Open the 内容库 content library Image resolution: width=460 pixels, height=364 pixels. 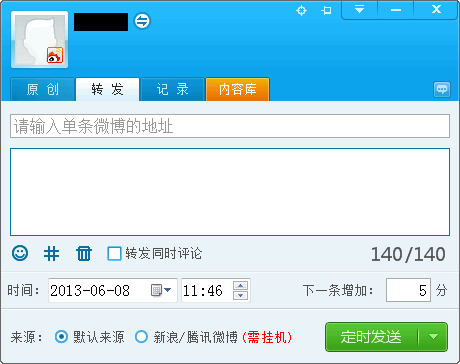point(238,89)
